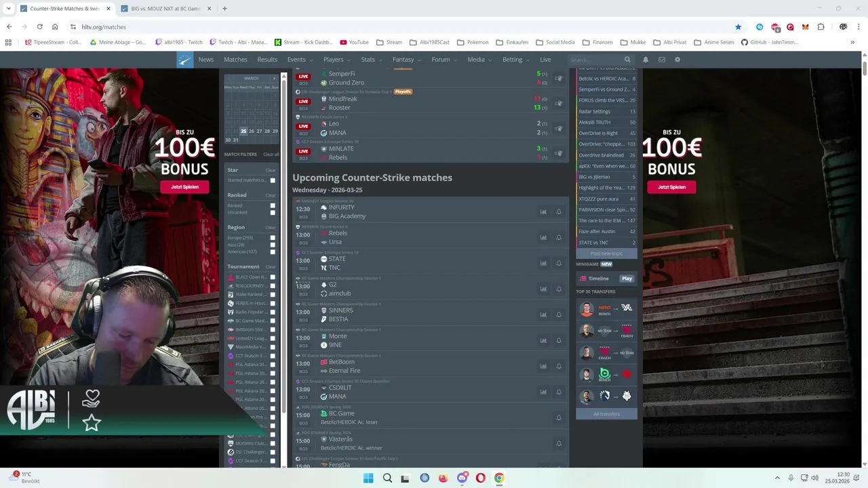Bookmark this page with the star icon

pyautogui.click(x=738, y=27)
